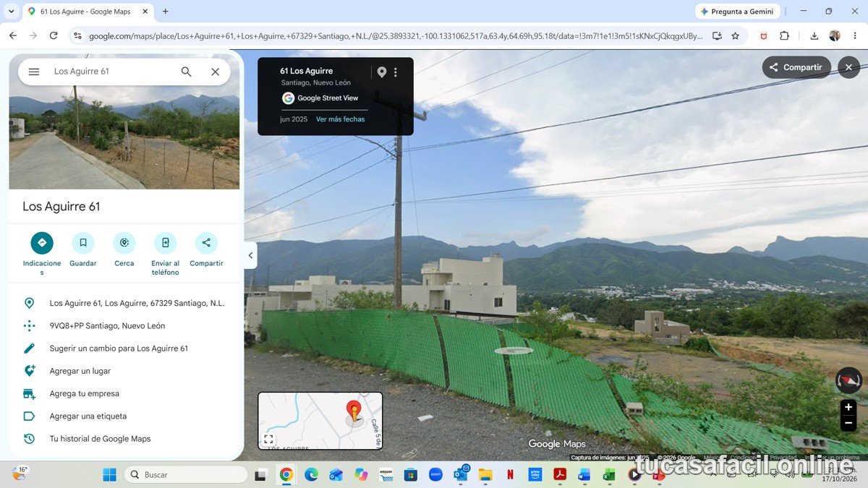Click 'Pregunta a Gemini' button
Screen dimensions: 868x488
pyautogui.click(x=737, y=12)
